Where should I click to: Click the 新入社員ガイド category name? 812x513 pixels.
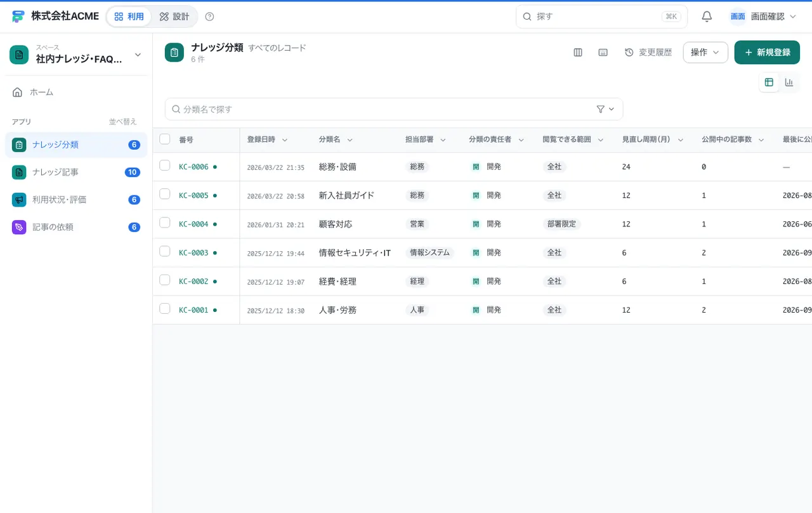pyautogui.click(x=346, y=195)
